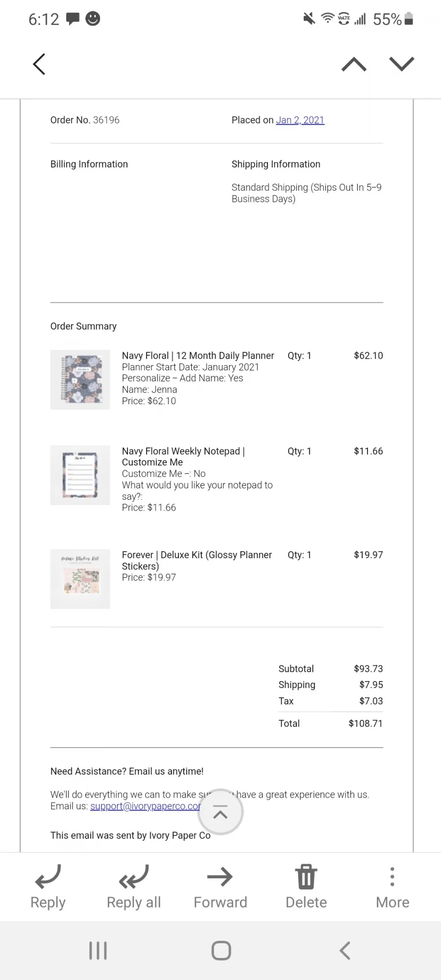Screen dimensions: 441x980
Task: Tap the Navy Floral Daily Planner thumbnail
Action: pyautogui.click(x=80, y=380)
